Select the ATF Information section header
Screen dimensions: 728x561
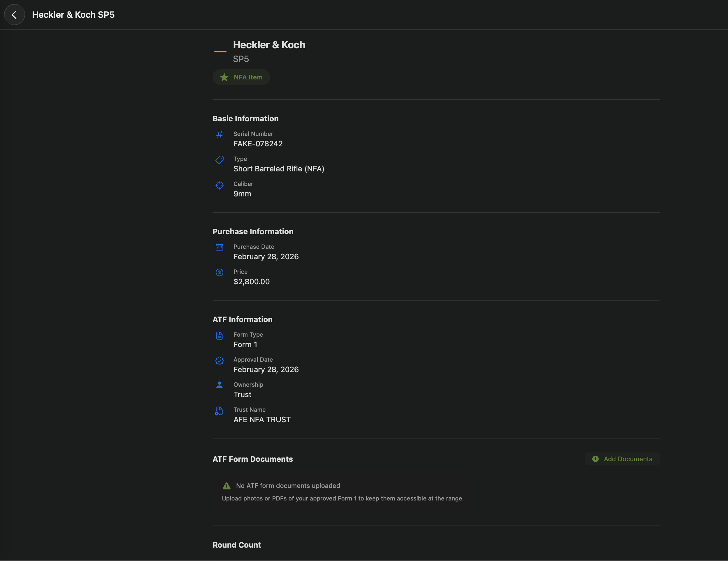click(242, 319)
